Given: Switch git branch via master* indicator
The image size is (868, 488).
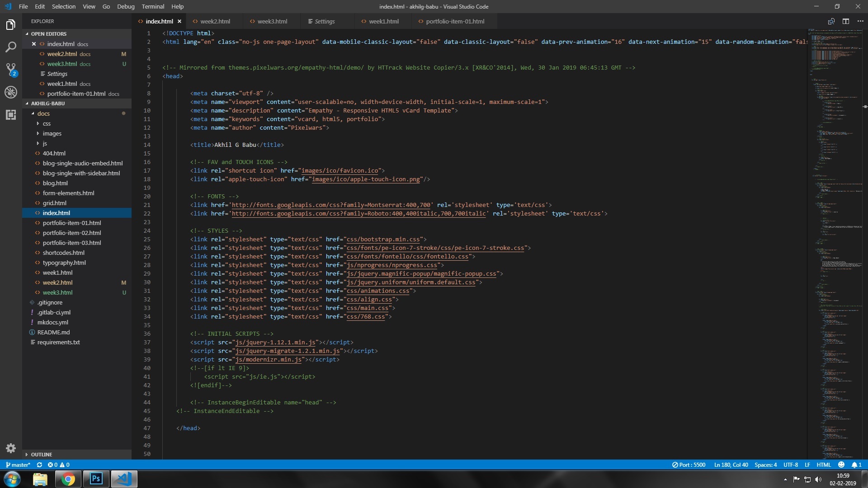Looking at the screenshot, I should pyautogui.click(x=18, y=465).
